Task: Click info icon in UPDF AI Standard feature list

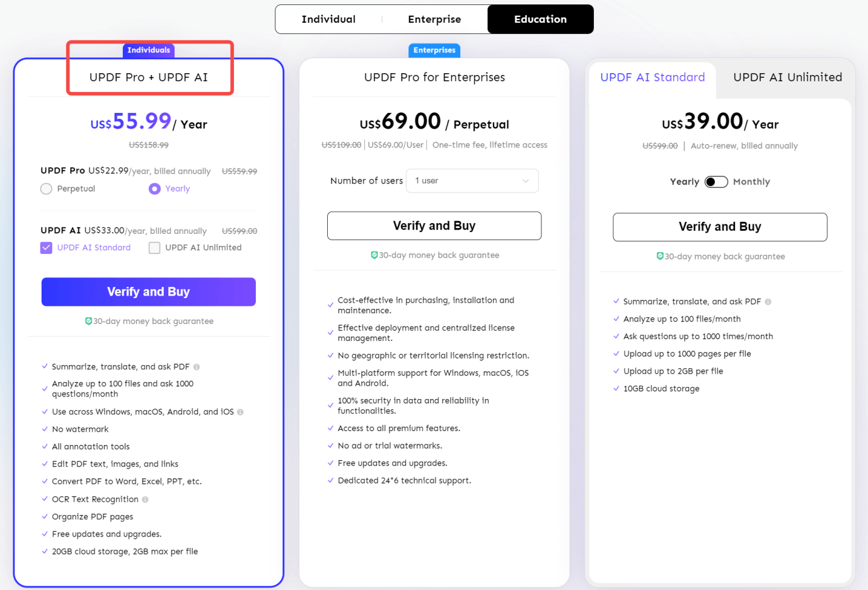Action: coord(768,302)
